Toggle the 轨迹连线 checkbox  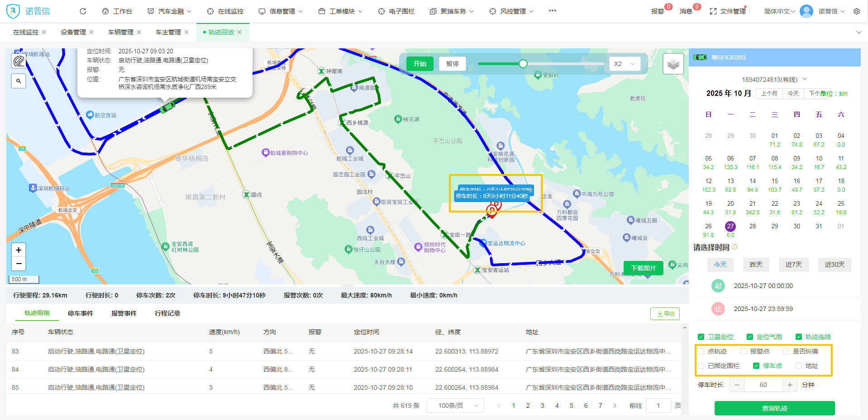[799, 337]
